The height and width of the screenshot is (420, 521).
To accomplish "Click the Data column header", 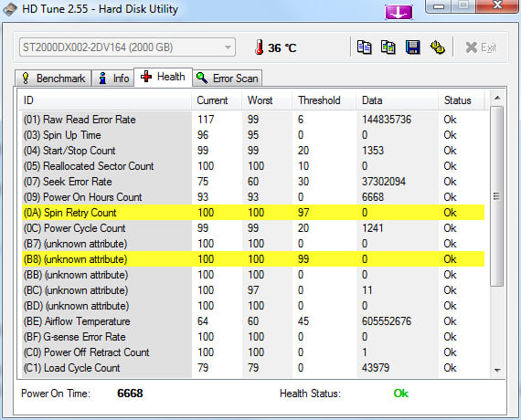I will [x=398, y=100].
